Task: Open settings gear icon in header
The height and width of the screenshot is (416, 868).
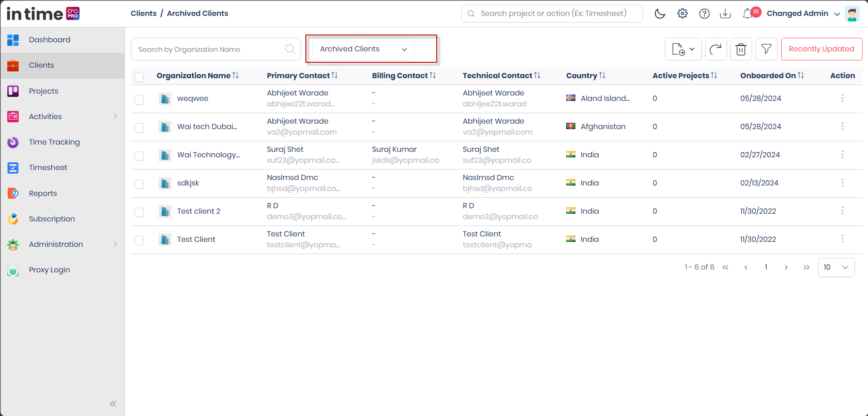Action: pyautogui.click(x=682, y=14)
